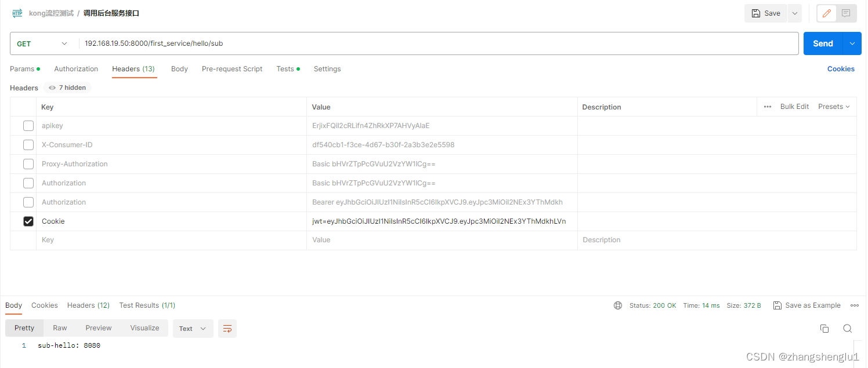Click the wrap lines icon in response toolbar
The width and height of the screenshot is (868, 368).
227,329
